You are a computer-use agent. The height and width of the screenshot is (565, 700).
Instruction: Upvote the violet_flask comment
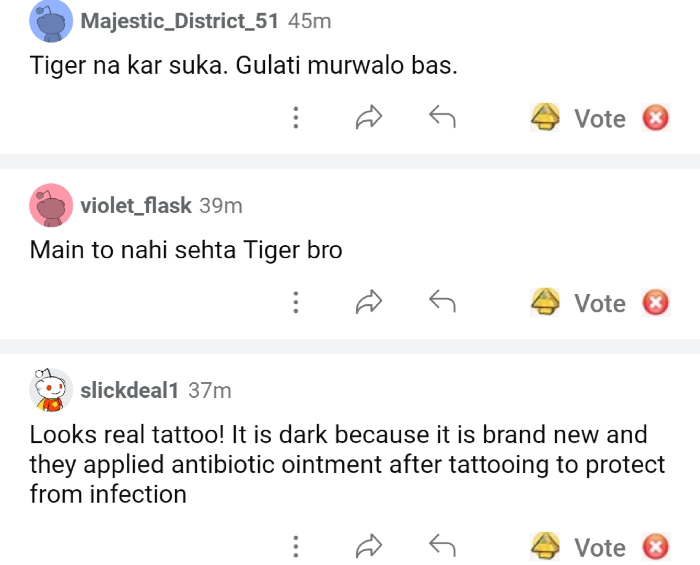click(545, 303)
